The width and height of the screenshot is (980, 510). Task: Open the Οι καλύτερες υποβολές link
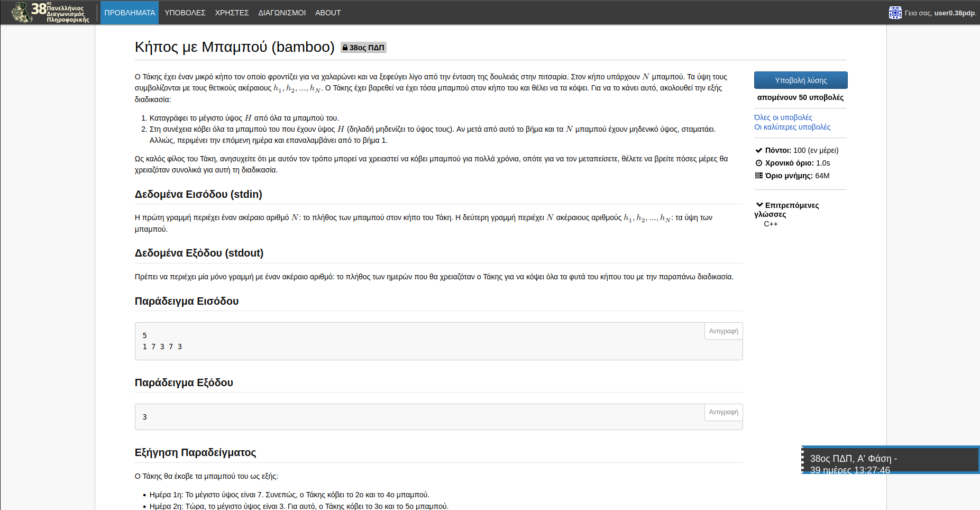[792, 127]
